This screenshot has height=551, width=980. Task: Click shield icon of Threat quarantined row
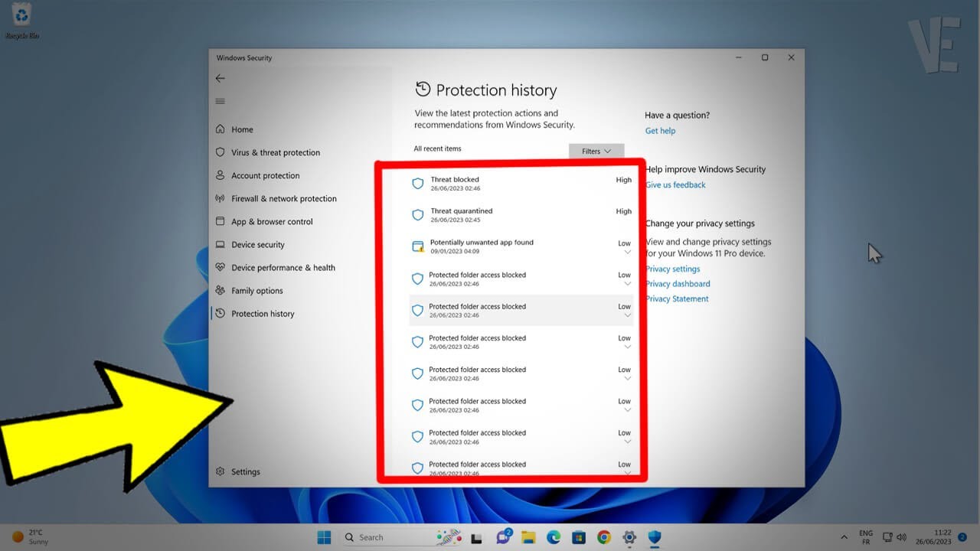pyautogui.click(x=418, y=215)
